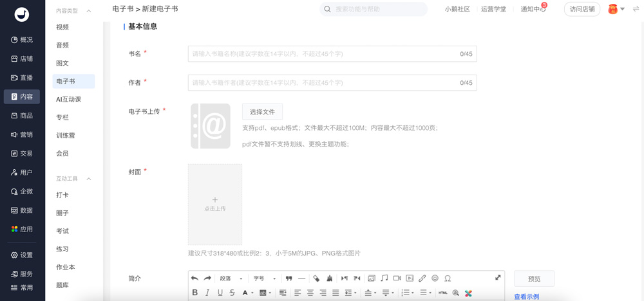Click the 书名 input field
The image size is (644, 301).
[x=322, y=54]
